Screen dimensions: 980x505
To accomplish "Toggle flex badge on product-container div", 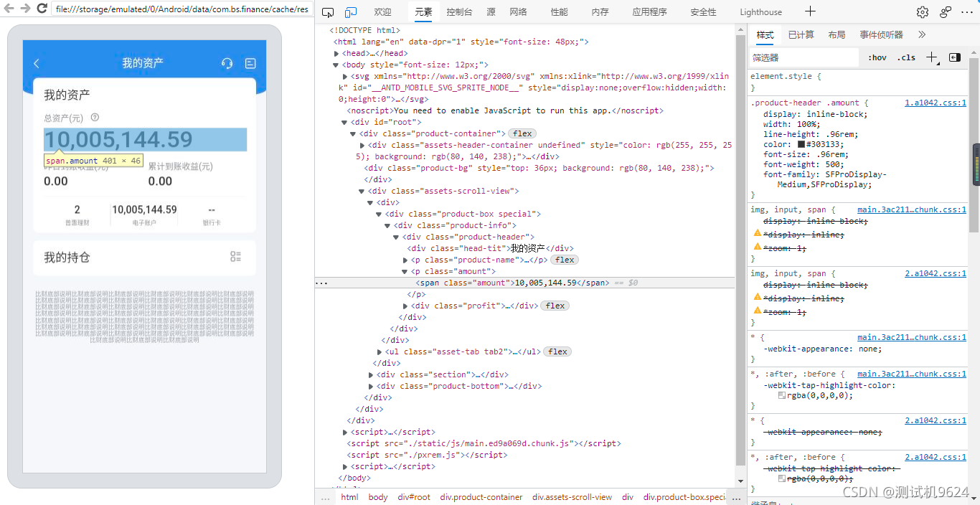I will [522, 133].
